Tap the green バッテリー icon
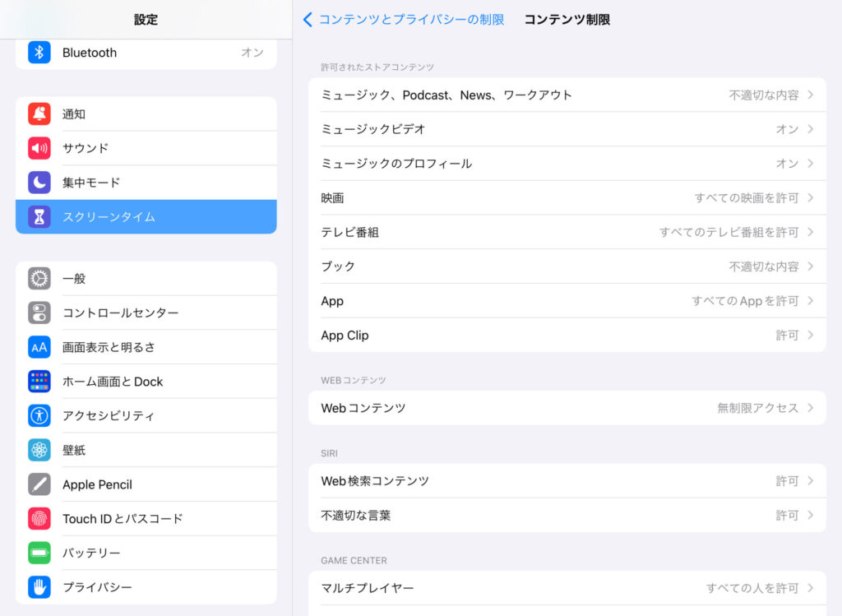 coord(39,553)
